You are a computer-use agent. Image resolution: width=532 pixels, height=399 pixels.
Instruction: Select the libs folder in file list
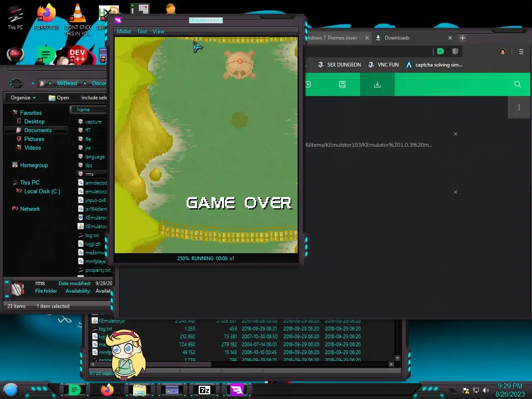tap(89, 165)
